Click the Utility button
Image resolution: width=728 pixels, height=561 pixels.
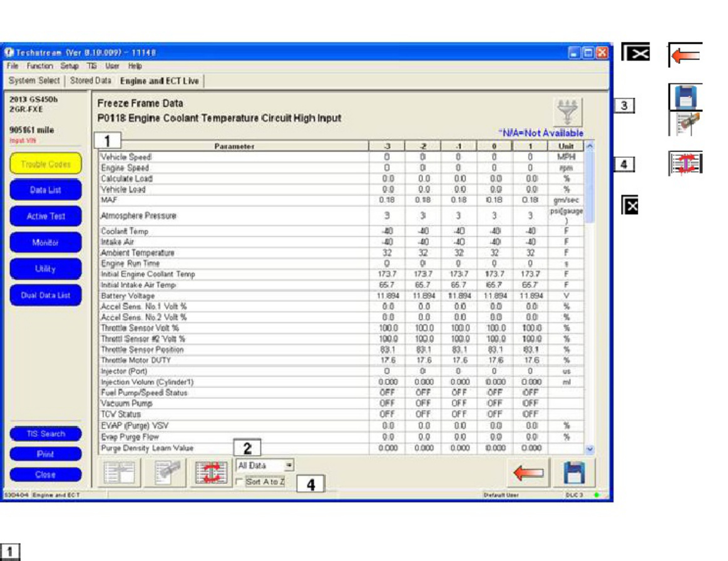pos(46,269)
